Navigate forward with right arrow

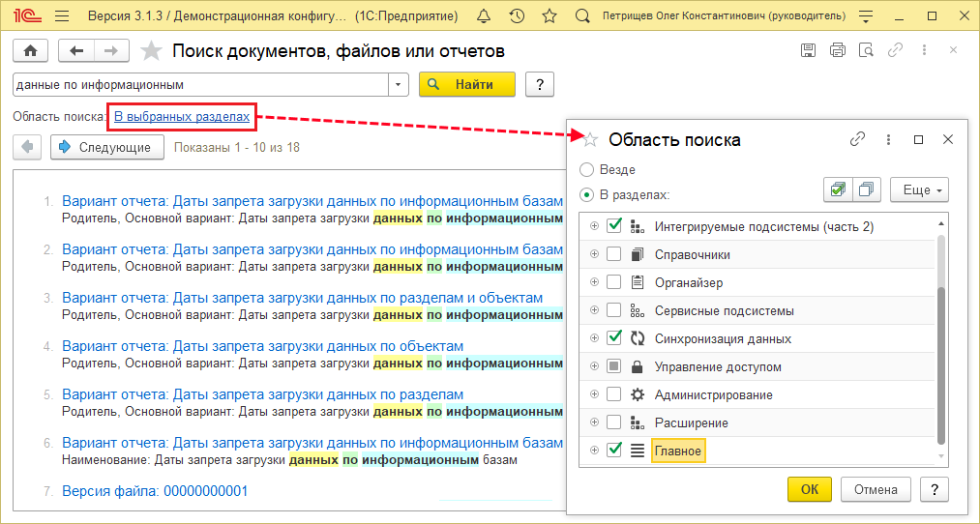point(111,50)
